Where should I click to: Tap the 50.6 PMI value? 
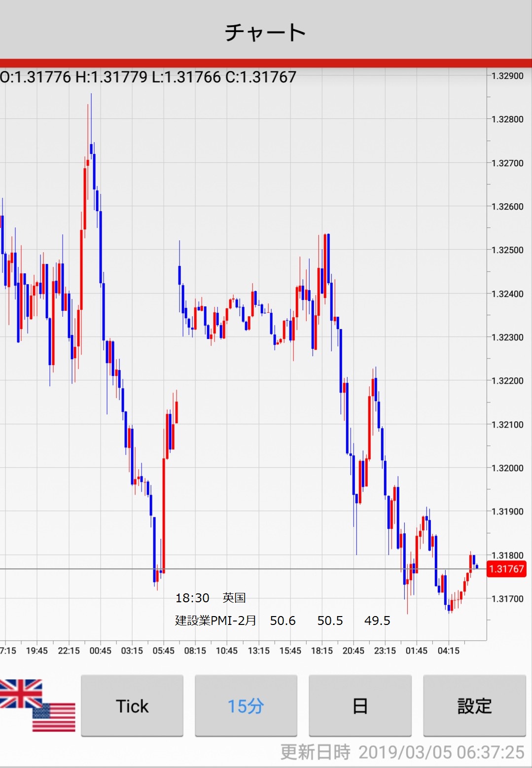[283, 621]
